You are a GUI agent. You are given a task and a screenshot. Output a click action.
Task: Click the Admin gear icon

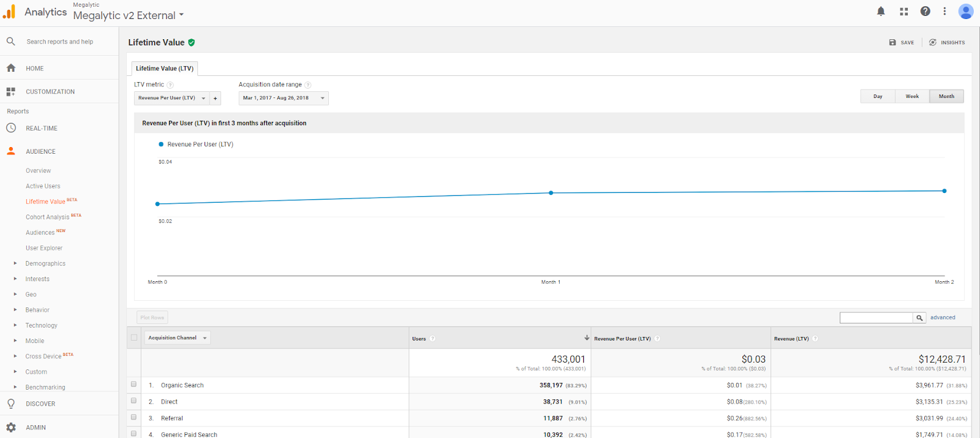click(10, 427)
